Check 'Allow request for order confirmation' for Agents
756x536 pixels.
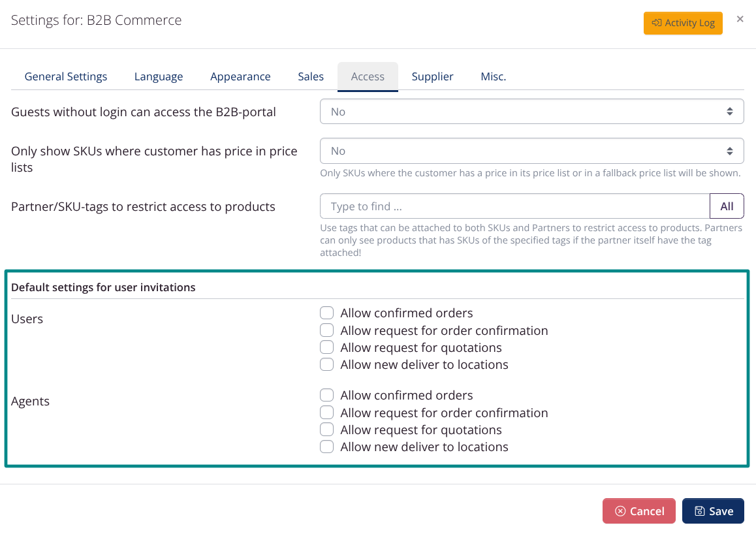[326, 412]
